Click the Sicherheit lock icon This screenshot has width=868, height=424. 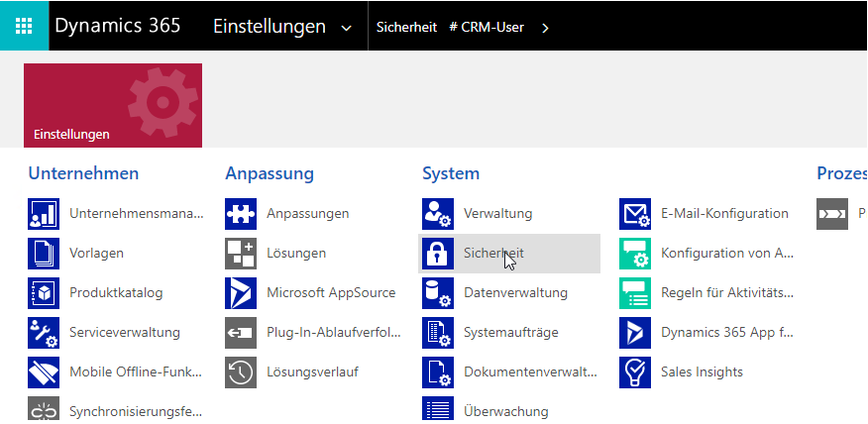click(x=438, y=254)
